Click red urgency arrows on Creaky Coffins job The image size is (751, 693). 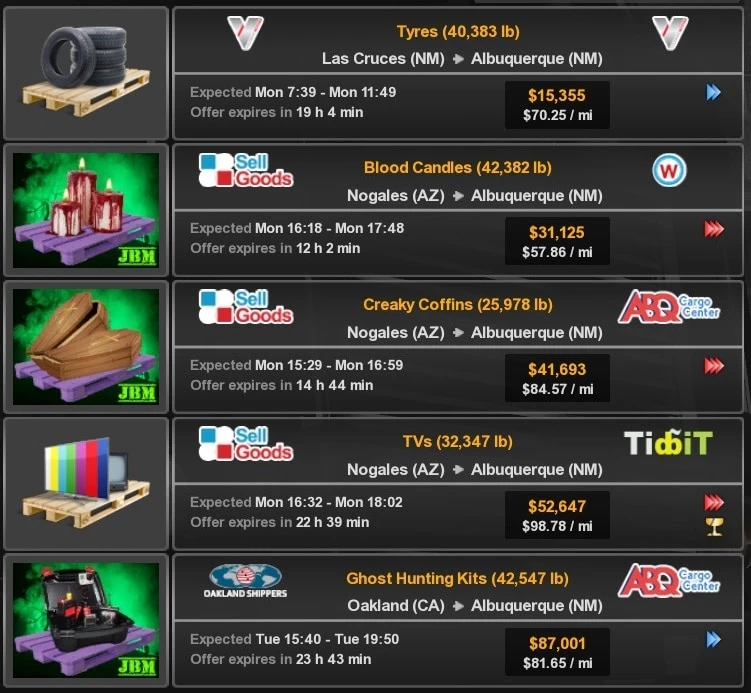click(x=714, y=366)
